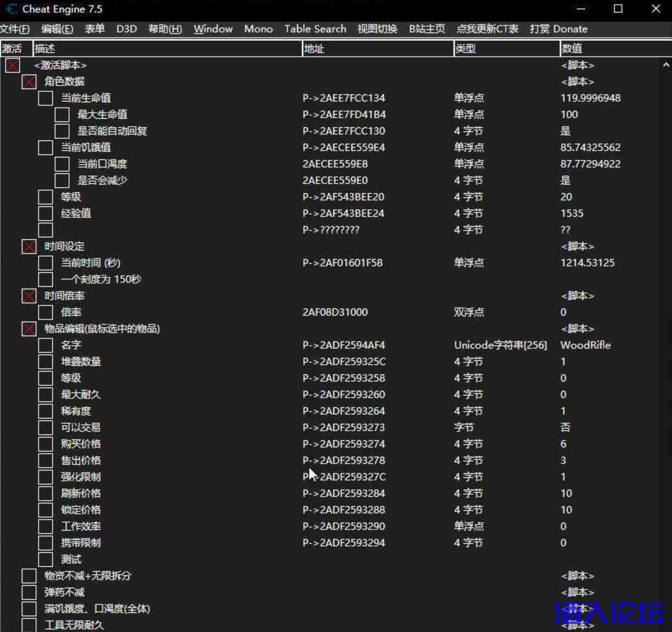
Task: Click the 数值 column header
Action: [x=609, y=48]
